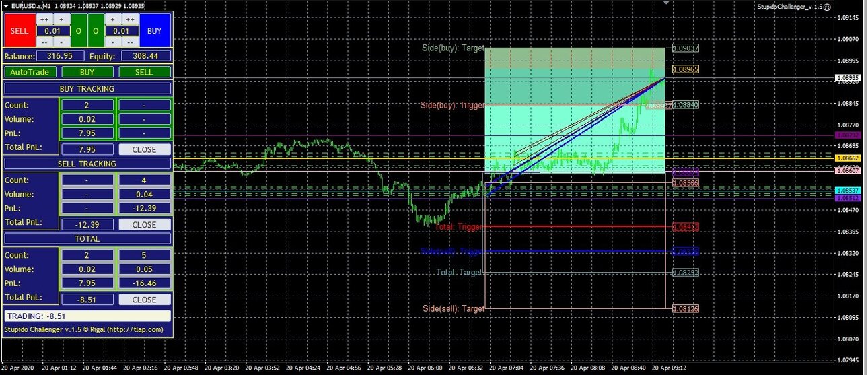Click the buy volume 0.01 field
Image resolution: width=868 pixels, height=375 pixels.
[122, 30]
